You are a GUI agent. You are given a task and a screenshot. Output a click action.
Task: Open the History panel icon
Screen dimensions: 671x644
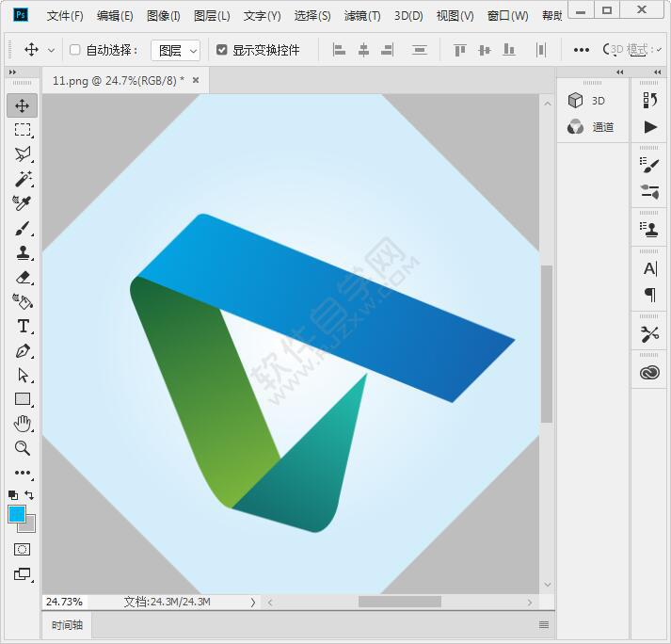(649, 100)
